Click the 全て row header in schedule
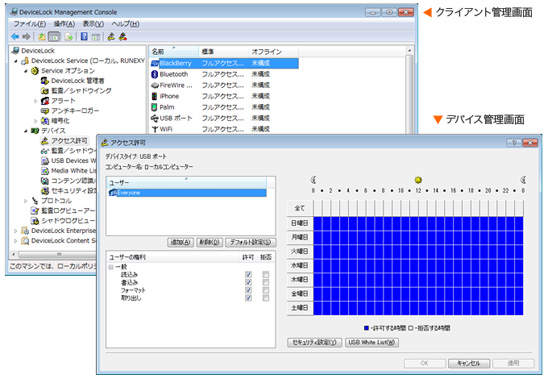 (x=300, y=208)
